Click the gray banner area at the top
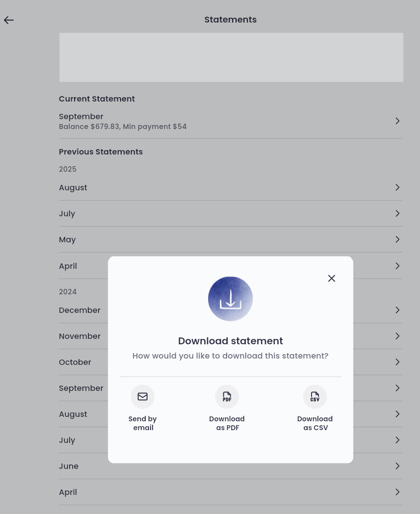 [x=230, y=57]
